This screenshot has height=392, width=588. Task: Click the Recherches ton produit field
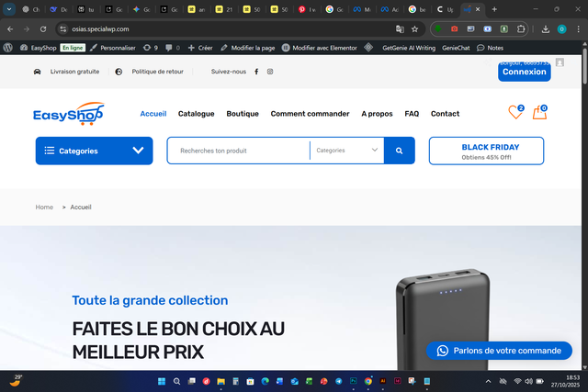(x=239, y=151)
